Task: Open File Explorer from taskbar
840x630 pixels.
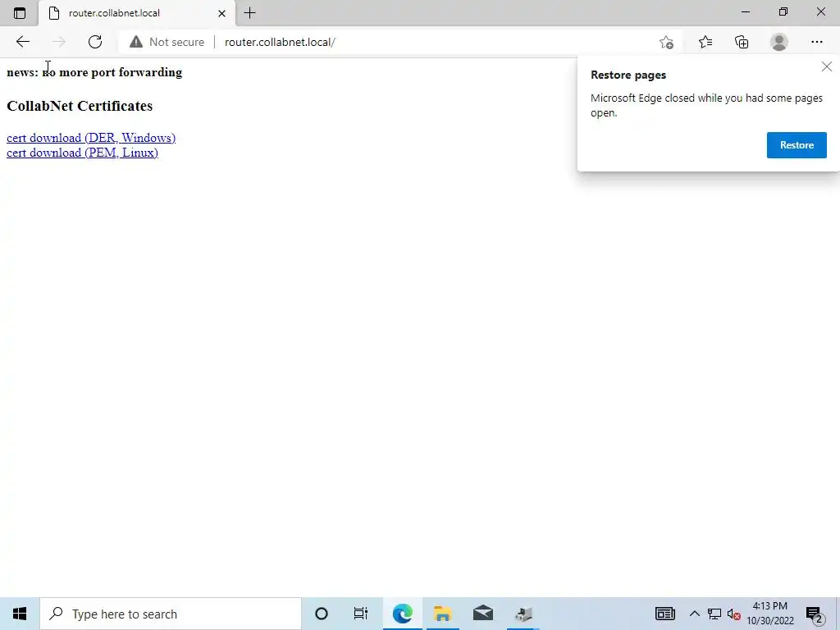Action: 442,614
